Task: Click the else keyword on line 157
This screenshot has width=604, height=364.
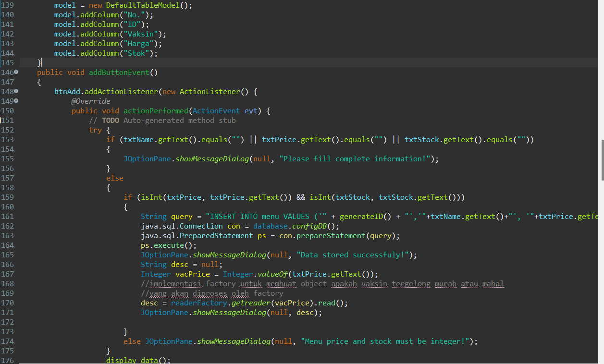Action: (115, 178)
